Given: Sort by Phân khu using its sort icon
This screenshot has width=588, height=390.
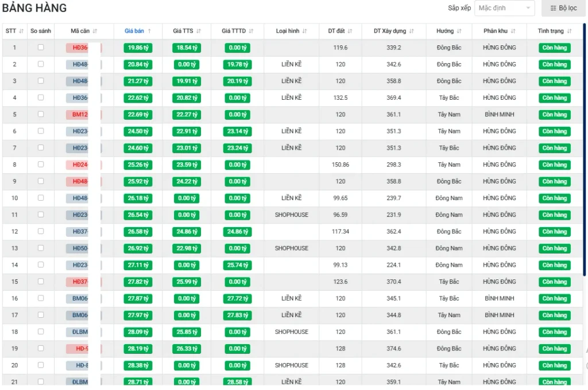Looking at the screenshot, I should click(513, 31).
